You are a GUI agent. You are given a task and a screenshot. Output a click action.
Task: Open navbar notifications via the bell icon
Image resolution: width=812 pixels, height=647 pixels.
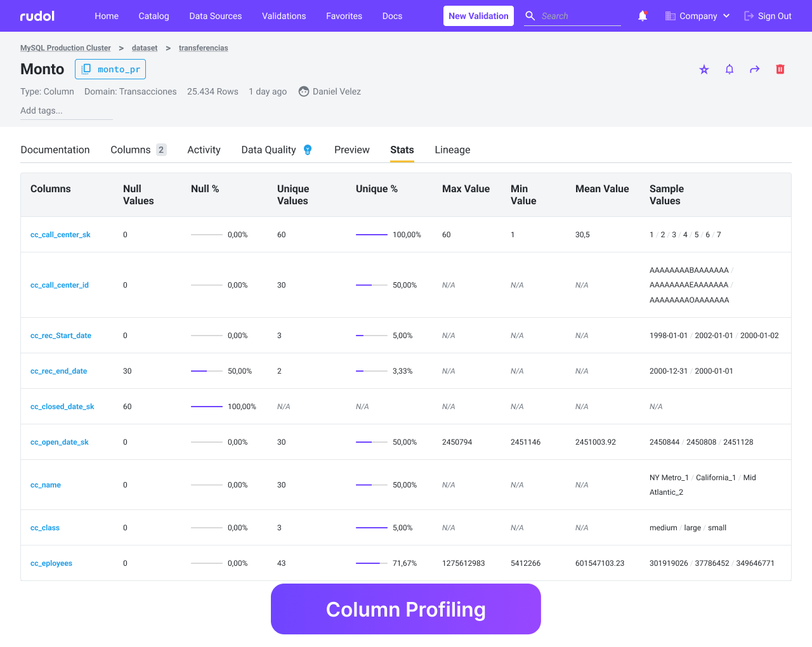(x=643, y=15)
